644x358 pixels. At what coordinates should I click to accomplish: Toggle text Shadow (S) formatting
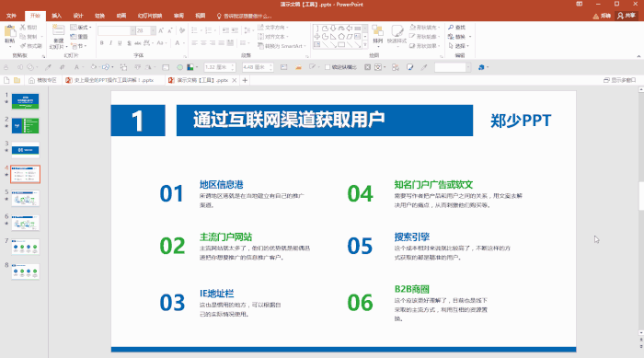tap(129, 42)
